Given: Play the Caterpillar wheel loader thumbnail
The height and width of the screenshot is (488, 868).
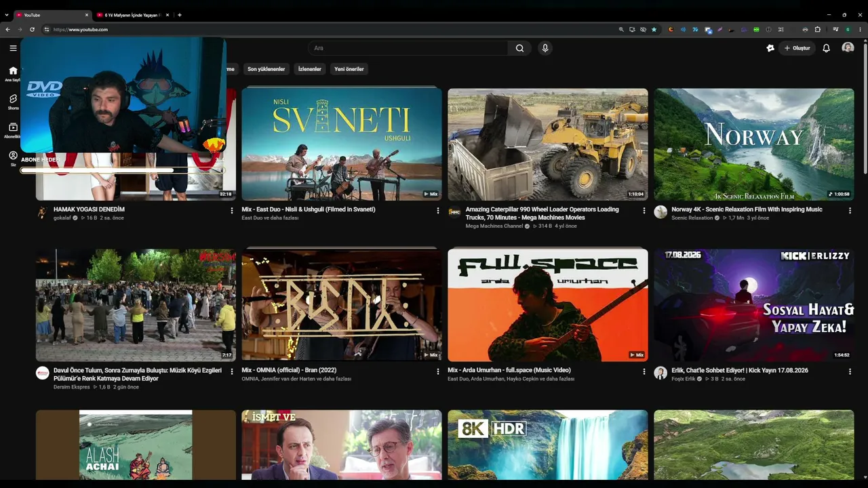Looking at the screenshot, I should tap(548, 144).
